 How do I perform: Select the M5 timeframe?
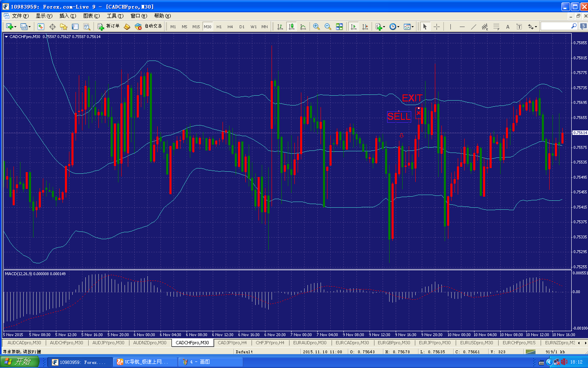185,27
